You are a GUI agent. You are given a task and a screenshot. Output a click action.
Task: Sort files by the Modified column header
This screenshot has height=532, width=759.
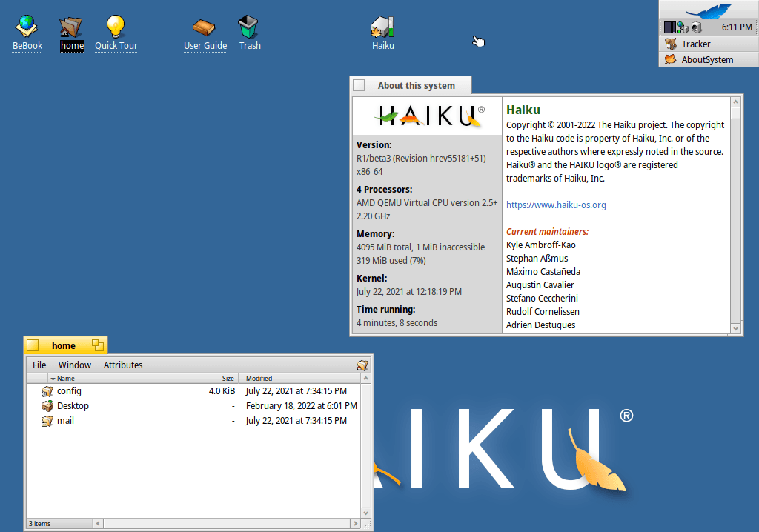tap(259, 378)
